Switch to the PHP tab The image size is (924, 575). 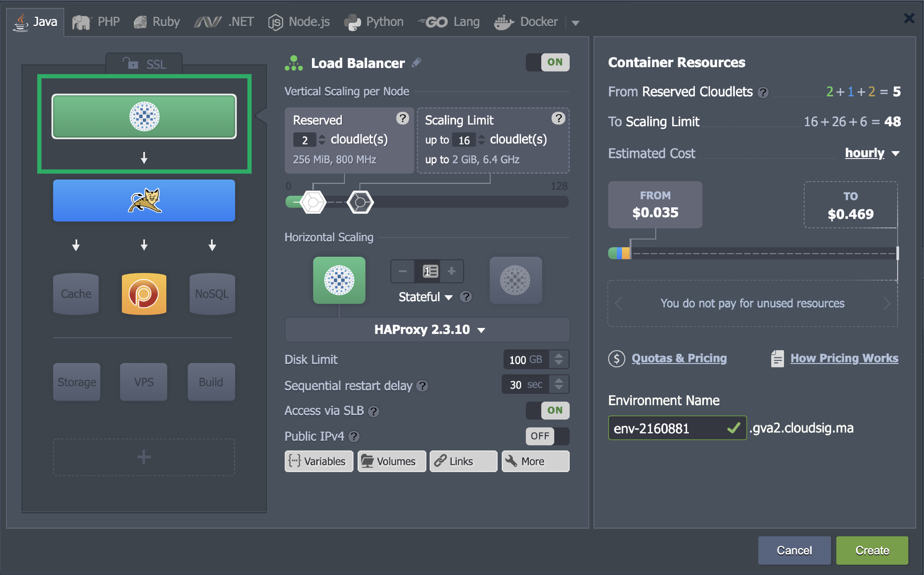(96, 22)
